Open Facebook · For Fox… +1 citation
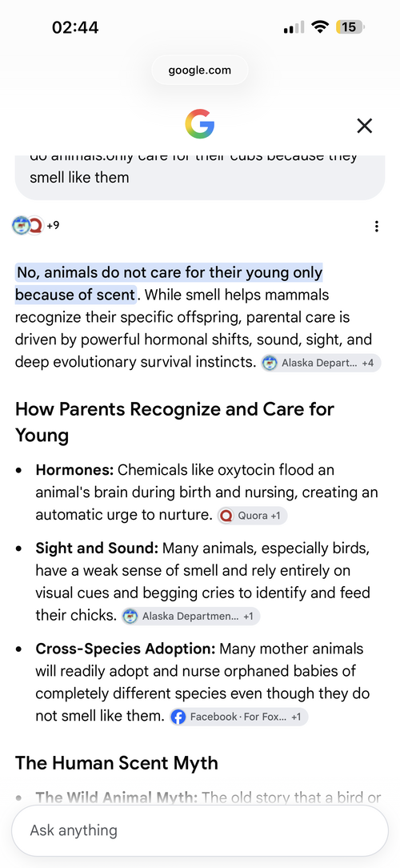 tap(239, 717)
